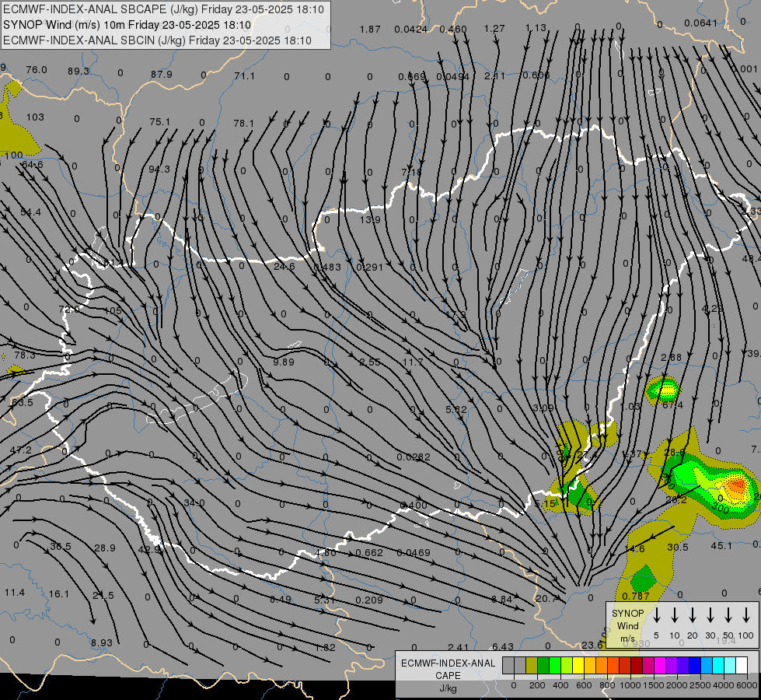Select the white swatch in the CAPE legend
Image resolution: width=761 pixels, height=700 pixels.
tap(742, 666)
